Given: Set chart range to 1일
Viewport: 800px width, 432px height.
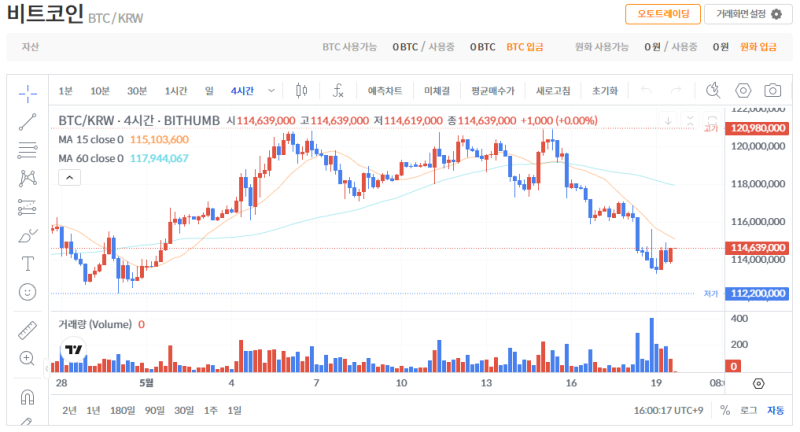Looking at the screenshot, I should (x=234, y=411).
